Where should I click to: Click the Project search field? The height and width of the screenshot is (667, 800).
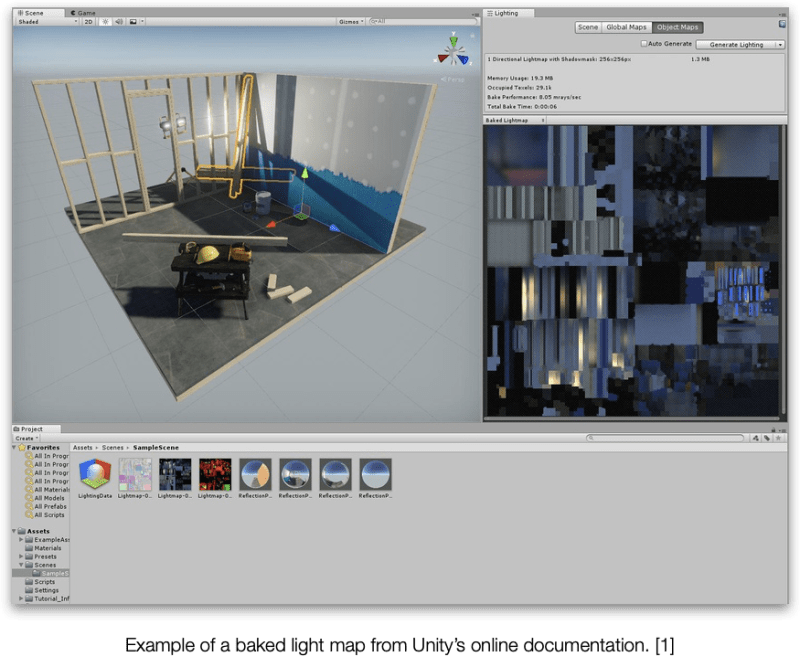click(x=665, y=438)
